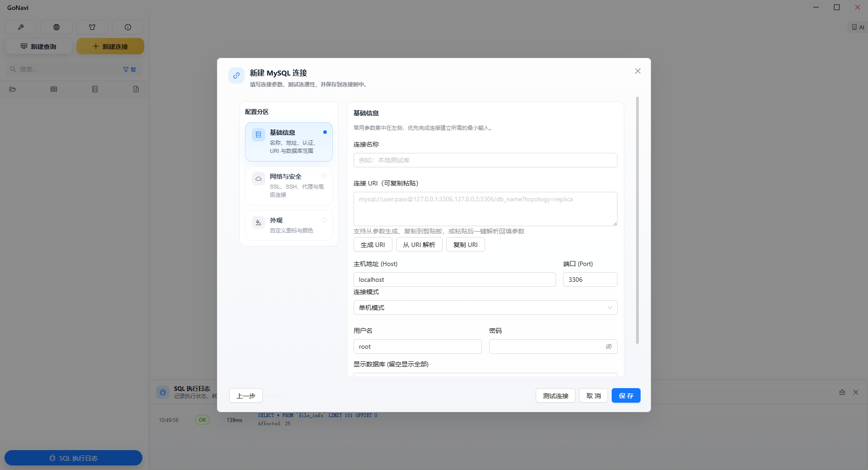Select the 外观 configuration section
Screen dimensions: 868x470
[289, 225]
